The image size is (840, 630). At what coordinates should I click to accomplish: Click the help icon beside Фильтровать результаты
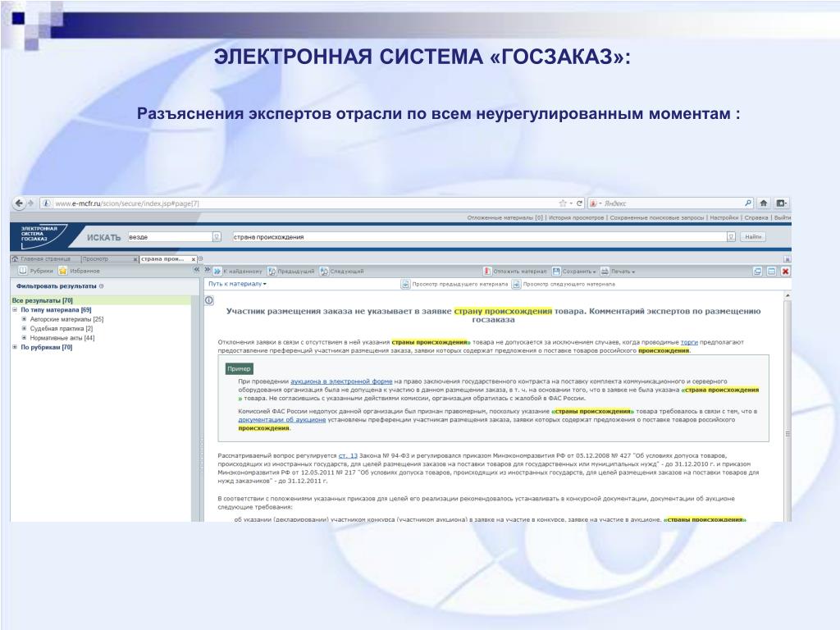(101, 286)
